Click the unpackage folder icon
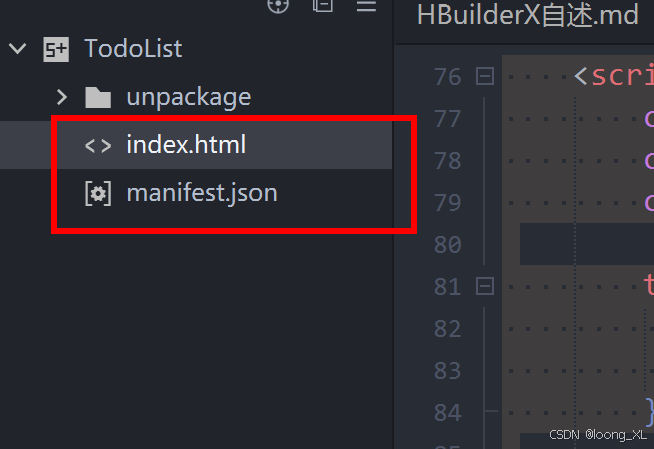654x449 pixels. click(98, 97)
